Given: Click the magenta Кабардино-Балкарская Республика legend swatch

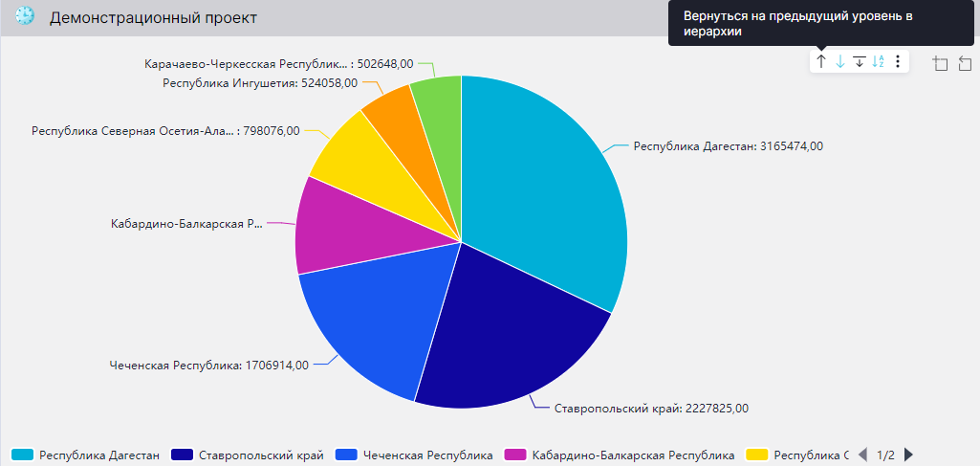Looking at the screenshot, I should pos(515,455).
